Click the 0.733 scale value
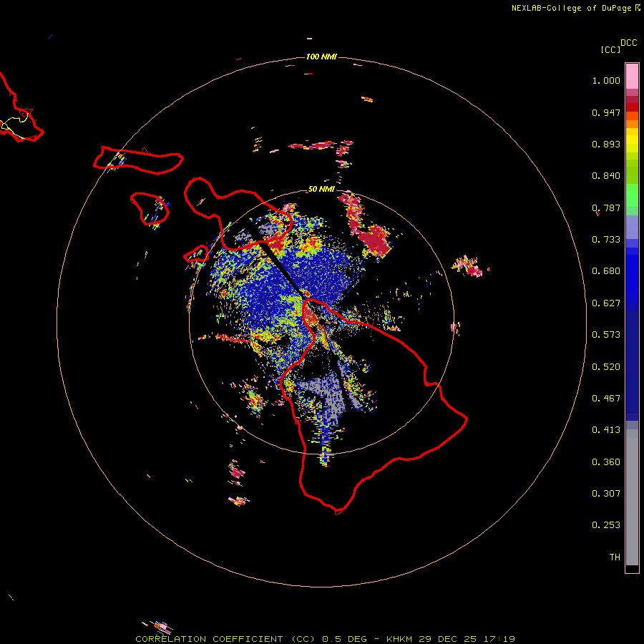The image size is (644, 644). pos(606,240)
